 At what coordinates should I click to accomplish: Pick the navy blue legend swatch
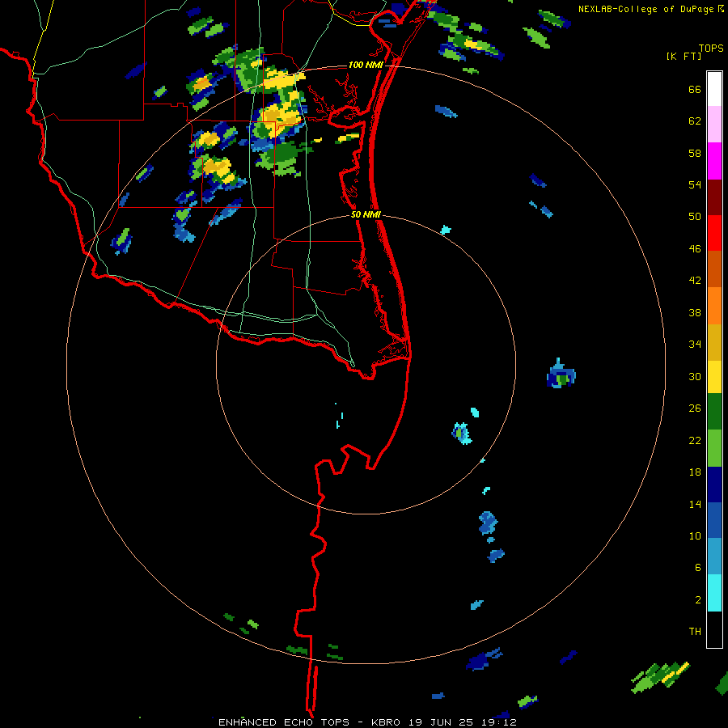click(x=714, y=485)
